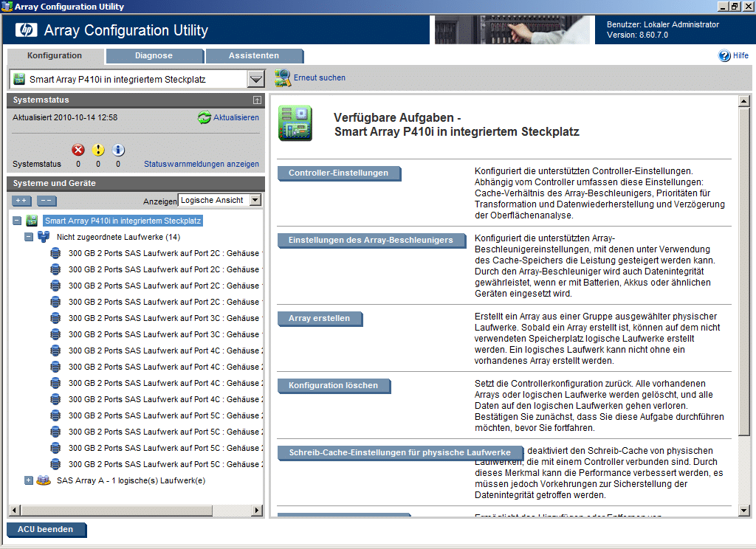
Task: Click the Smart Array P410i tree controller icon
Action: [x=32, y=221]
